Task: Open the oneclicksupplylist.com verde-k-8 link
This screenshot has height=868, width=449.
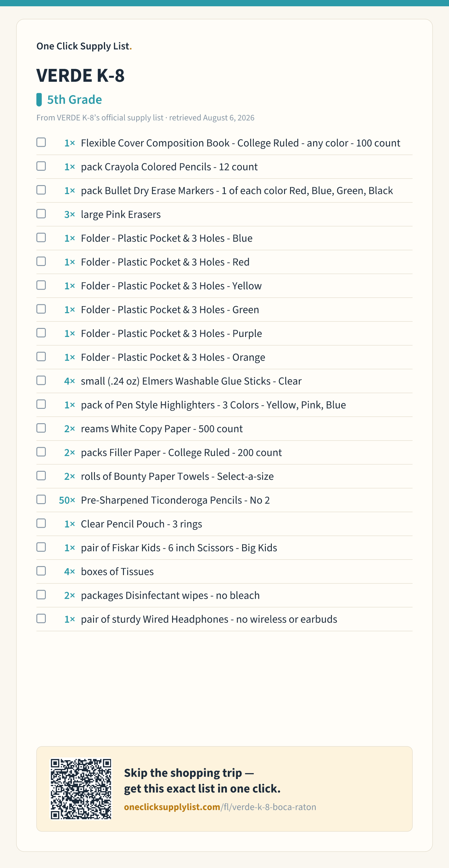Action: (x=220, y=807)
